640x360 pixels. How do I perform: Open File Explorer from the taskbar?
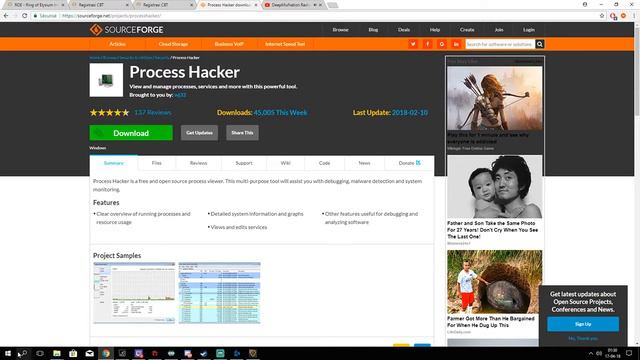(x=57, y=353)
